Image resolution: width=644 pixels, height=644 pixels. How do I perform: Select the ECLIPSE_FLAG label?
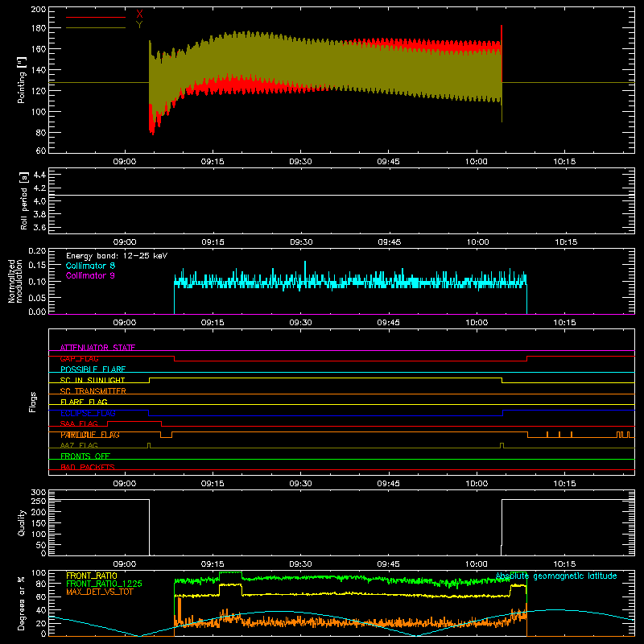click(88, 413)
